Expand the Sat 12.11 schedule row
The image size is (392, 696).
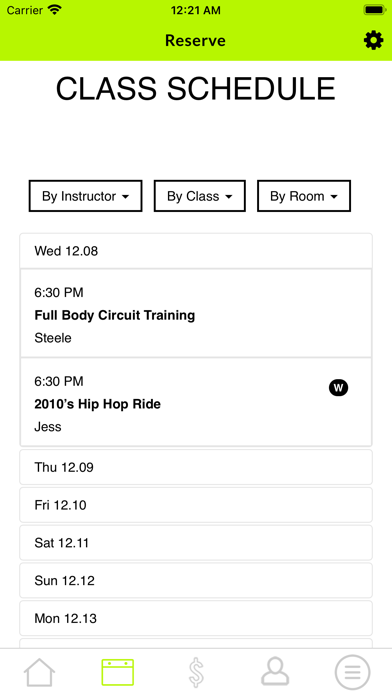point(196,542)
